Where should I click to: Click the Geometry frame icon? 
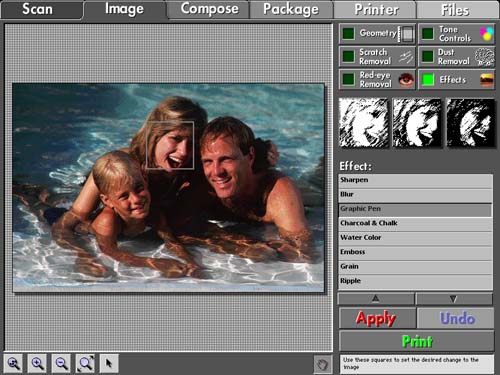tap(407, 34)
